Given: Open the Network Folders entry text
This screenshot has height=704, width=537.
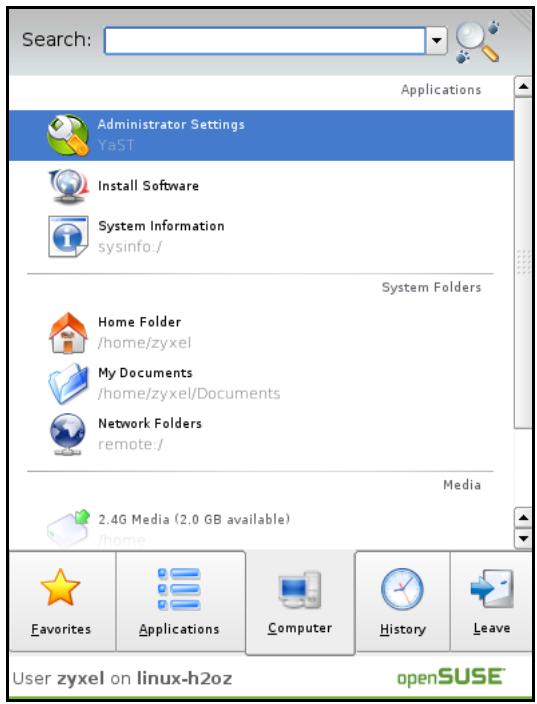Looking at the screenshot, I should pos(150,423).
